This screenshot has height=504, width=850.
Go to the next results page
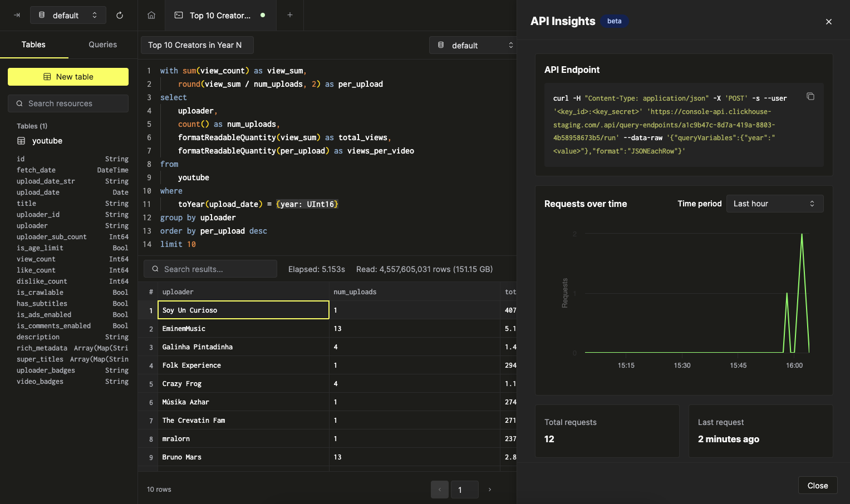[489, 490]
